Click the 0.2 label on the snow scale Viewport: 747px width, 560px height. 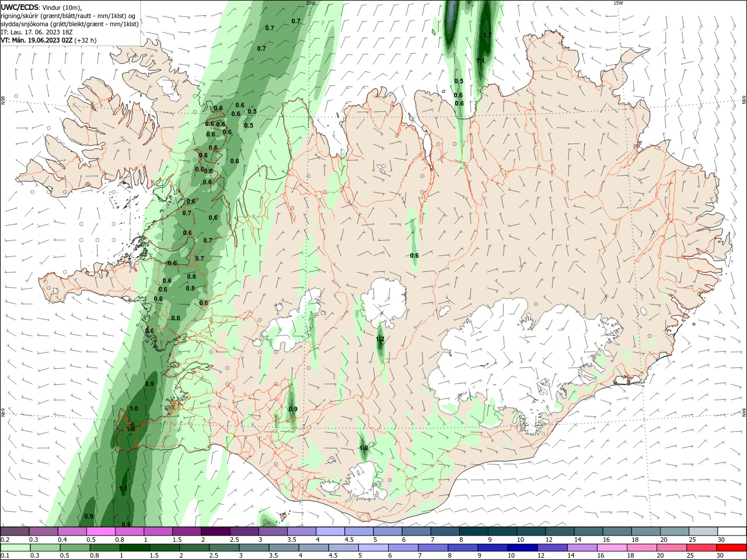[5, 540]
